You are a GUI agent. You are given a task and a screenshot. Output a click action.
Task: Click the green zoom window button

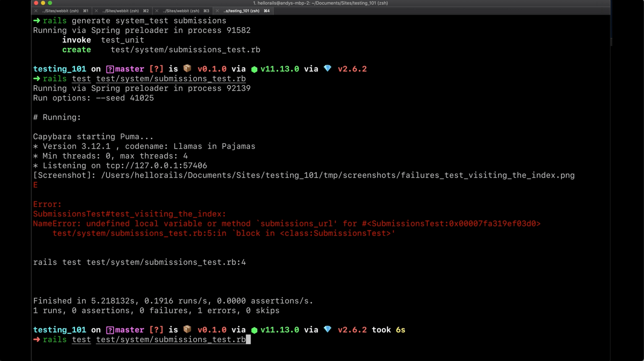pos(50,3)
